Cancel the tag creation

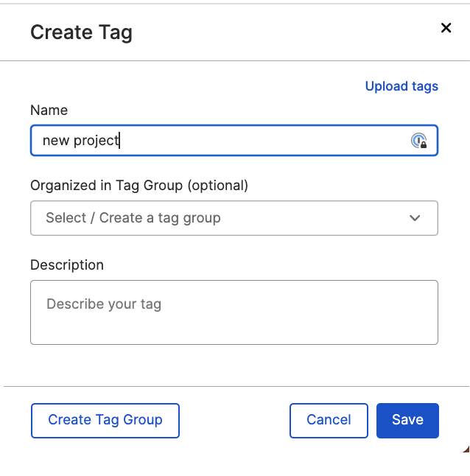[329, 421]
